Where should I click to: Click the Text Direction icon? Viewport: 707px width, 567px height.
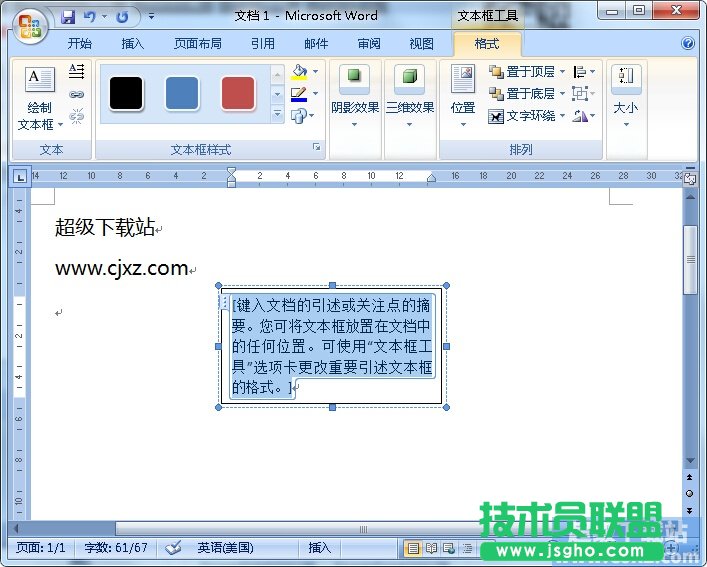click(x=77, y=72)
